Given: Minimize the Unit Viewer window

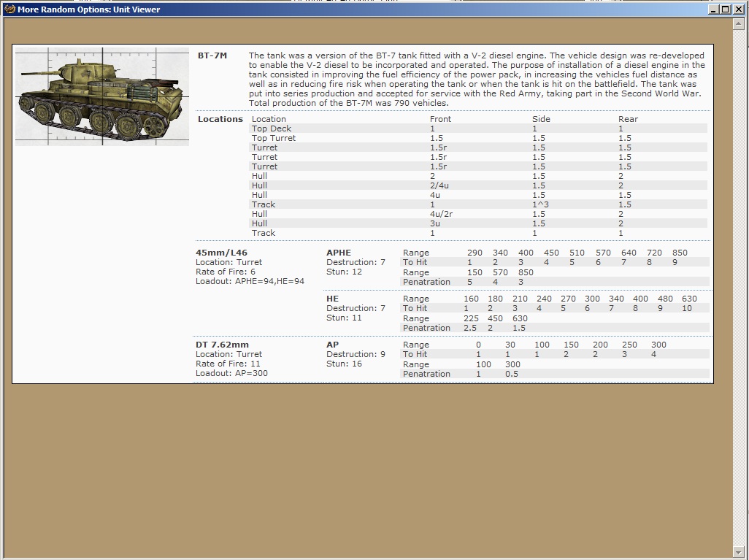Looking at the screenshot, I should 714,9.
